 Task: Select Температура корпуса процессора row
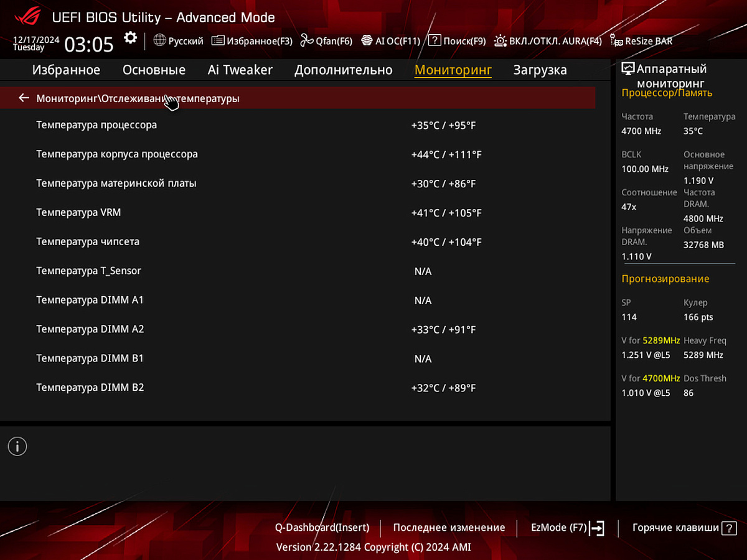(298, 154)
